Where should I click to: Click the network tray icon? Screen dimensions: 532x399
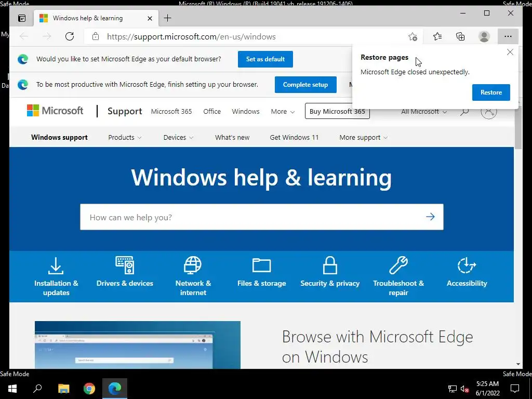tap(453, 389)
